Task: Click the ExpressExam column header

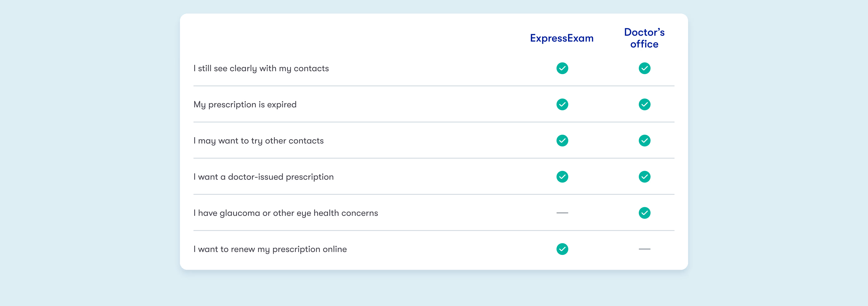Action: [562, 38]
